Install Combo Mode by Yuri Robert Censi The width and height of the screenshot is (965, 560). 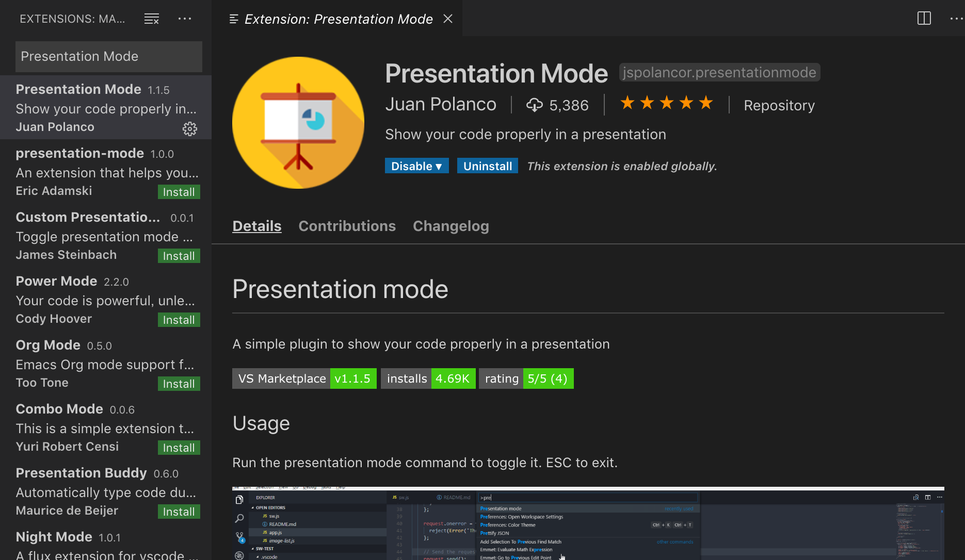tap(179, 448)
